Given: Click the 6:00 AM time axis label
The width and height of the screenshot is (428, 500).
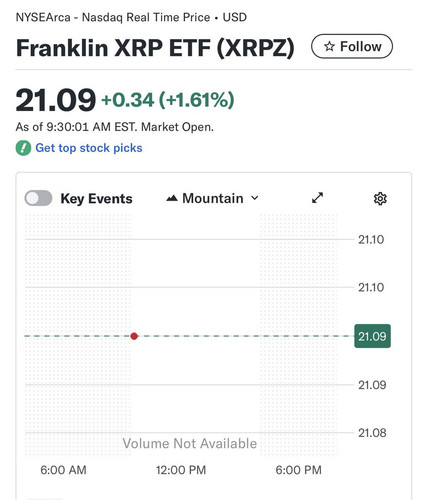Looking at the screenshot, I should point(63,470).
